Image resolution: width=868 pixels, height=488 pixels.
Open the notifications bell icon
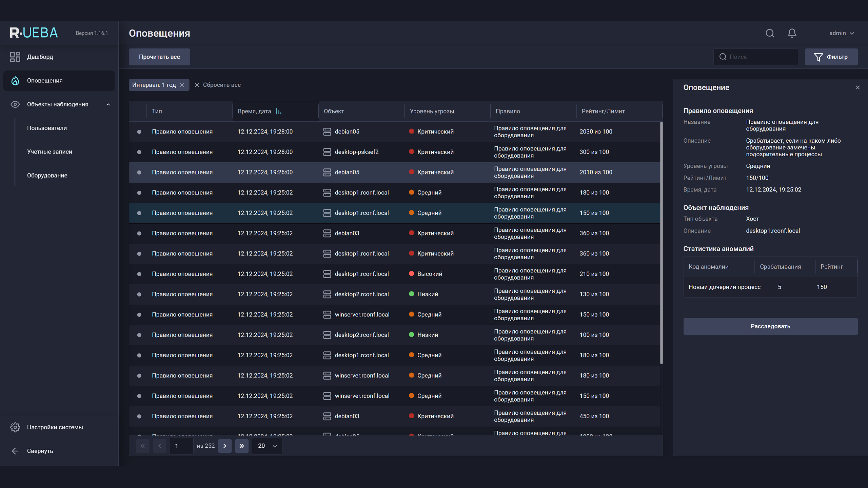pos(792,33)
